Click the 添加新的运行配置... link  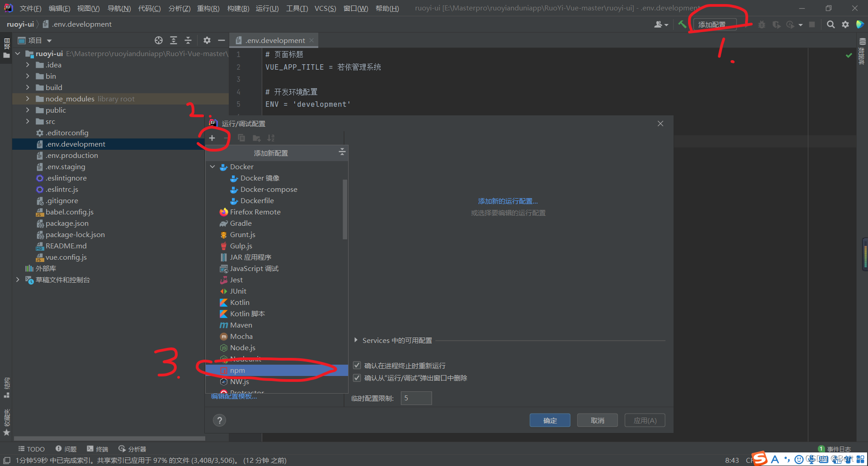tap(508, 201)
